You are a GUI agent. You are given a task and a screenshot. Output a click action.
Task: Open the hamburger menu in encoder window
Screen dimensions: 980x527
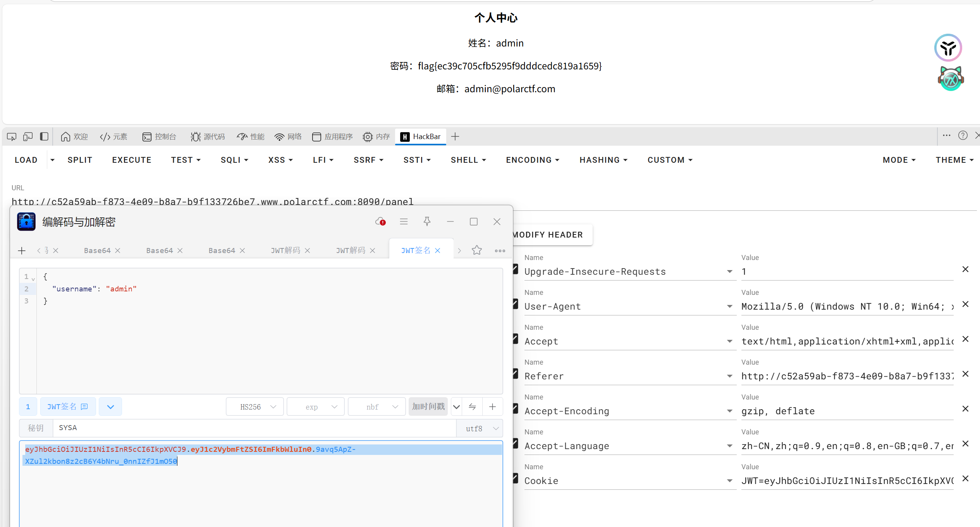tap(404, 222)
